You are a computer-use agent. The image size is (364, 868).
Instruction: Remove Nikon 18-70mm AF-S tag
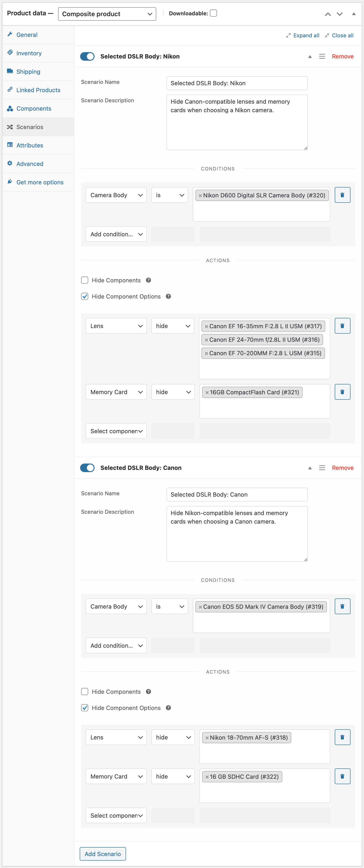207,738
